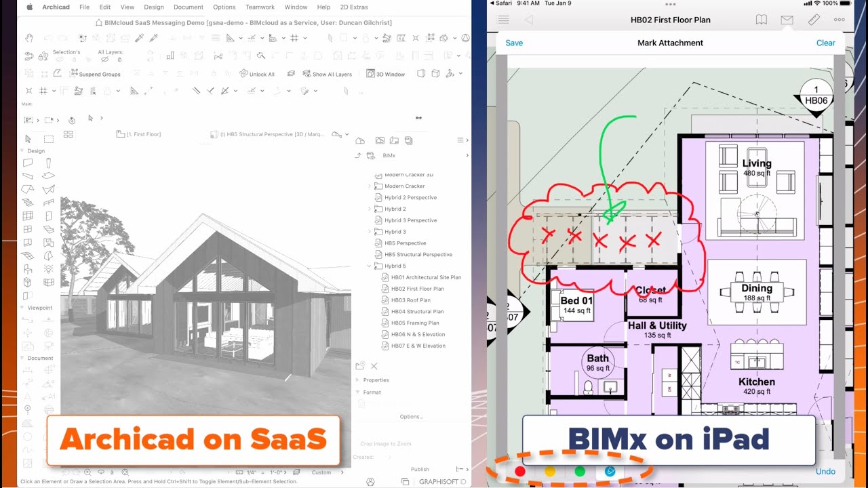Expand the Modern Cracker folder
The height and width of the screenshot is (488, 868).
pyautogui.click(x=370, y=186)
